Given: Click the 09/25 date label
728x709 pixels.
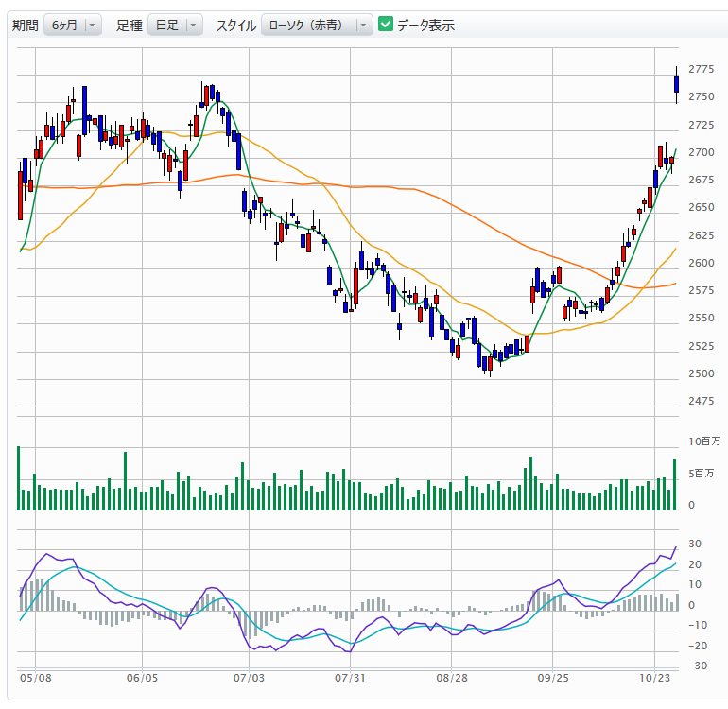Looking at the screenshot, I should (553, 678).
